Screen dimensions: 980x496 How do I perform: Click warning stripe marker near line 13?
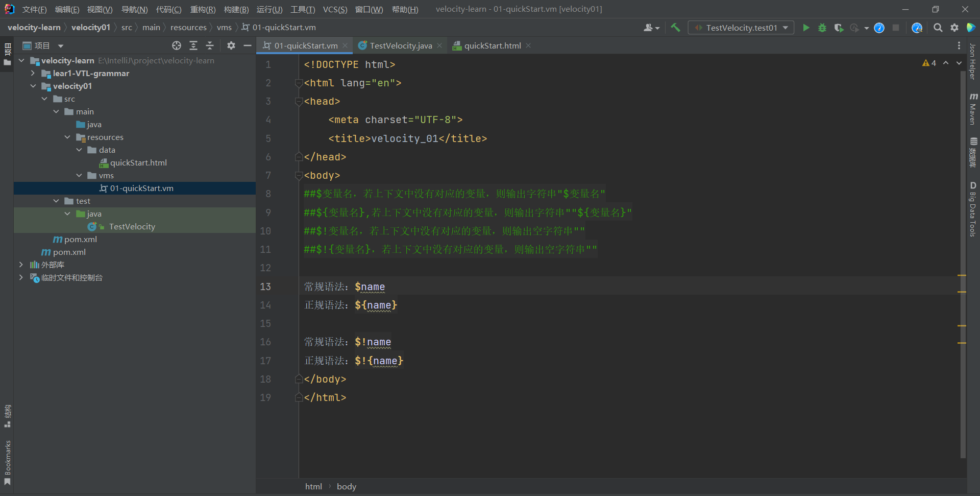962,275
